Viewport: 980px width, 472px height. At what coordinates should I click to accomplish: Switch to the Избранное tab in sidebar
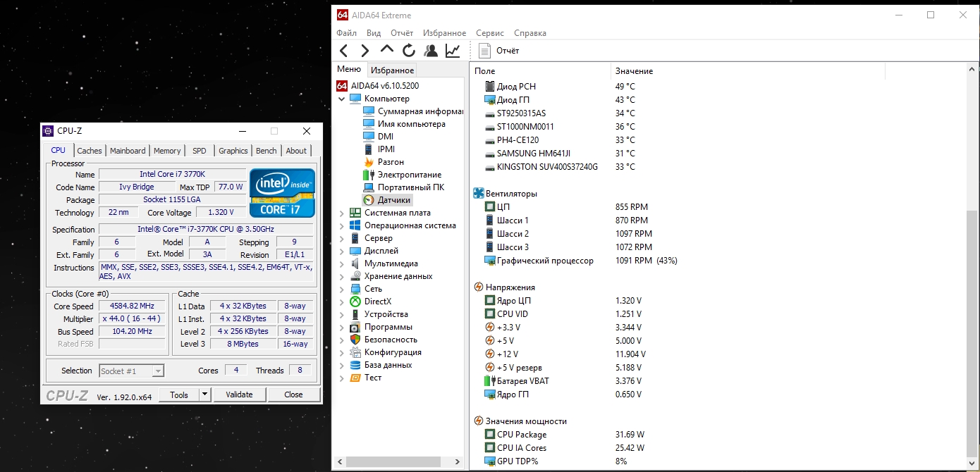pos(393,70)
